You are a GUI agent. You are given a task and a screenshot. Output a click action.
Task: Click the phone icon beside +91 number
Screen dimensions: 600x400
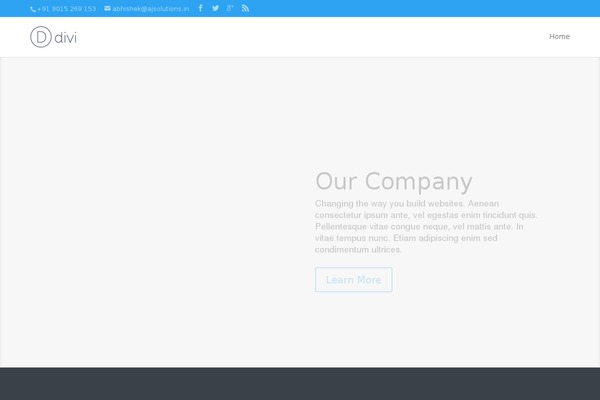pyautogui.click(x=33, y=9)
